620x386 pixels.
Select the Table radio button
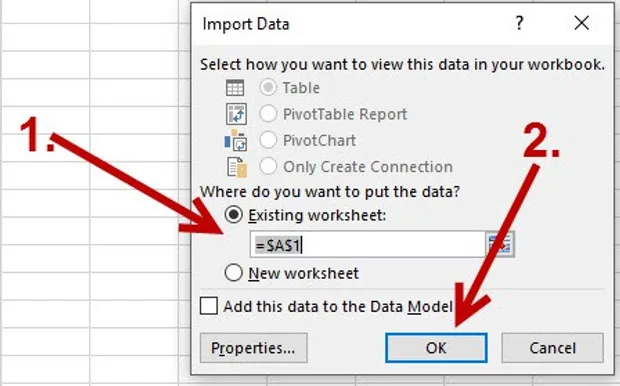pos(268,88)
